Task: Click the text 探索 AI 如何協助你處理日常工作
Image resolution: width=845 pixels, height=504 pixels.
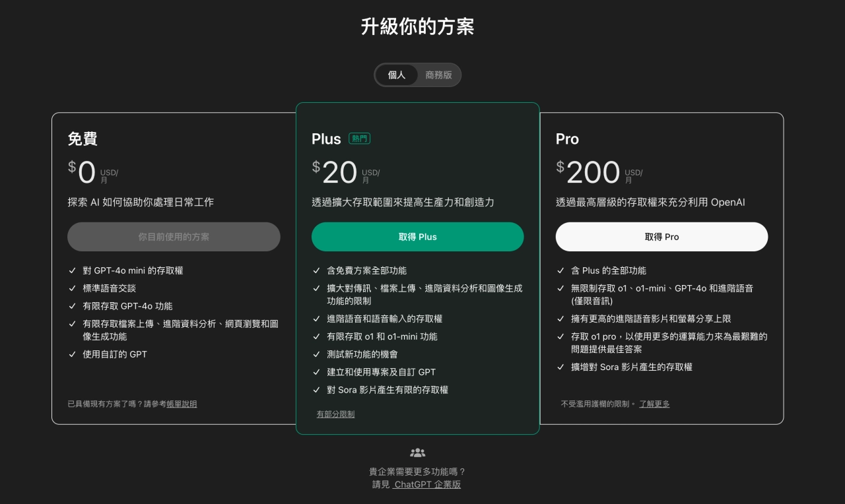Action: pos(141,203)
